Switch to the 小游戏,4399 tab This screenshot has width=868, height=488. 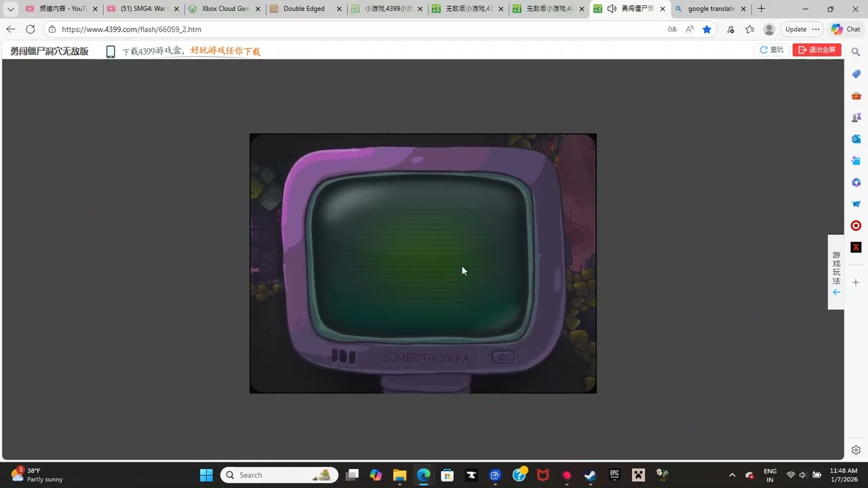point(387,9)
